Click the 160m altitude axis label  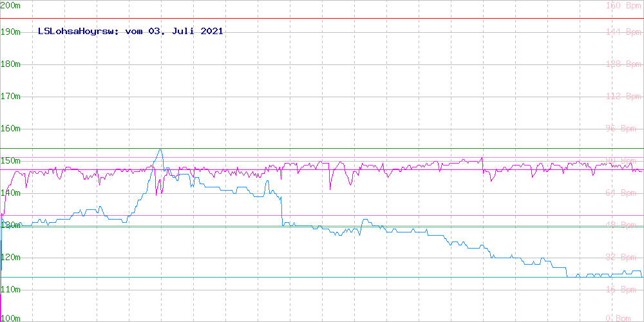pos(11,129)
